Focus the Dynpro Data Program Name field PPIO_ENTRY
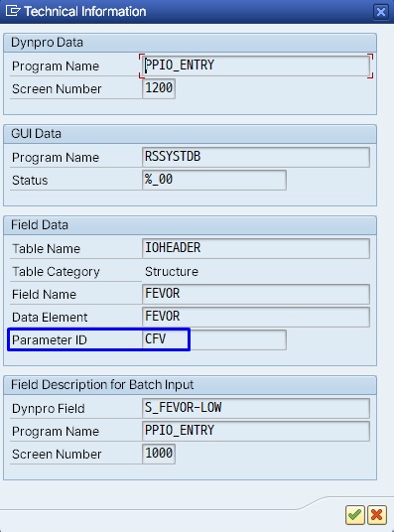Screen dimensions: 394x532 (256, 66)
